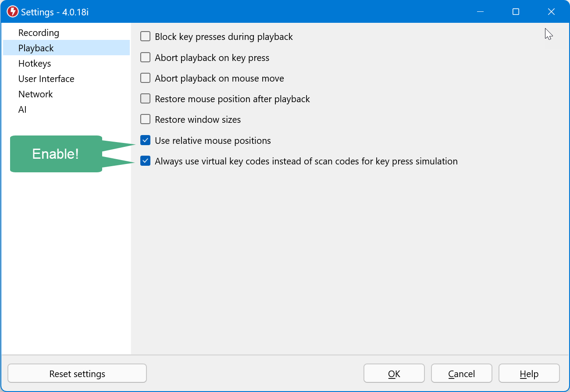This screenshot has width=570, height=392.
Task: Maximize the Settings window
Action: click(516, 12)
